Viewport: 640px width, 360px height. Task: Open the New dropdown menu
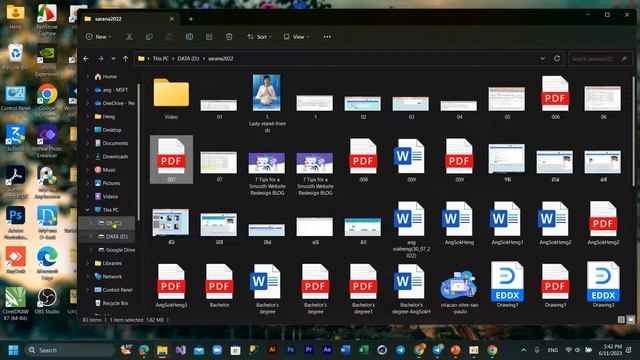point(99,37)
